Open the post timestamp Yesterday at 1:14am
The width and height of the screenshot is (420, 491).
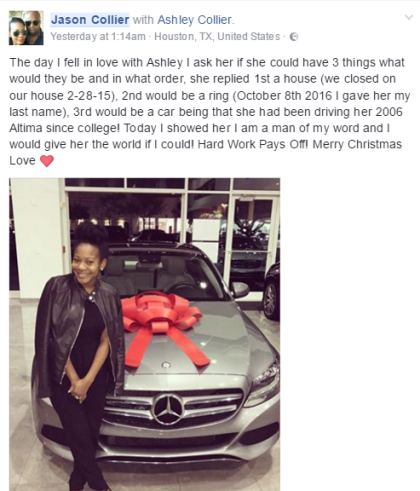(98, 36)
